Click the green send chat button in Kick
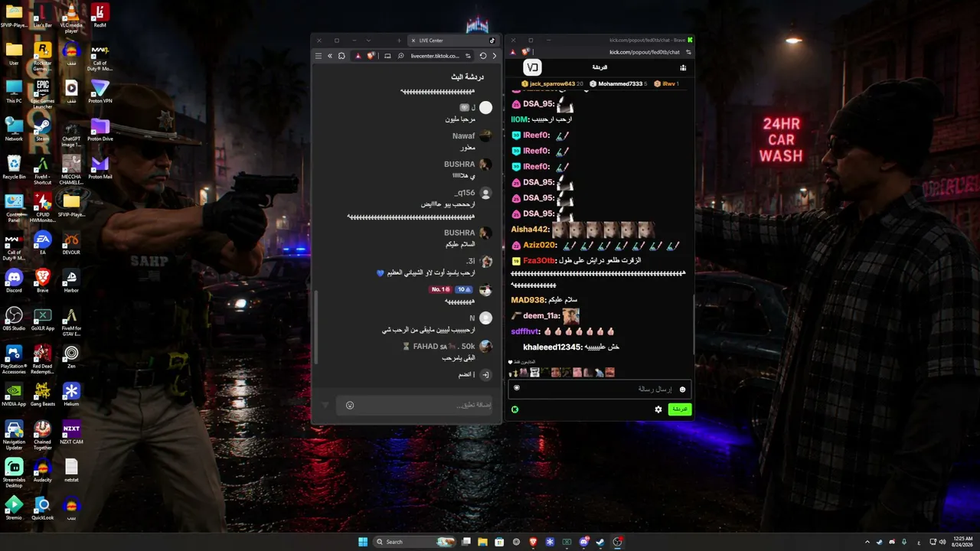Image resolution: width=980 pixels, height=551 pixels. point(679,409)
